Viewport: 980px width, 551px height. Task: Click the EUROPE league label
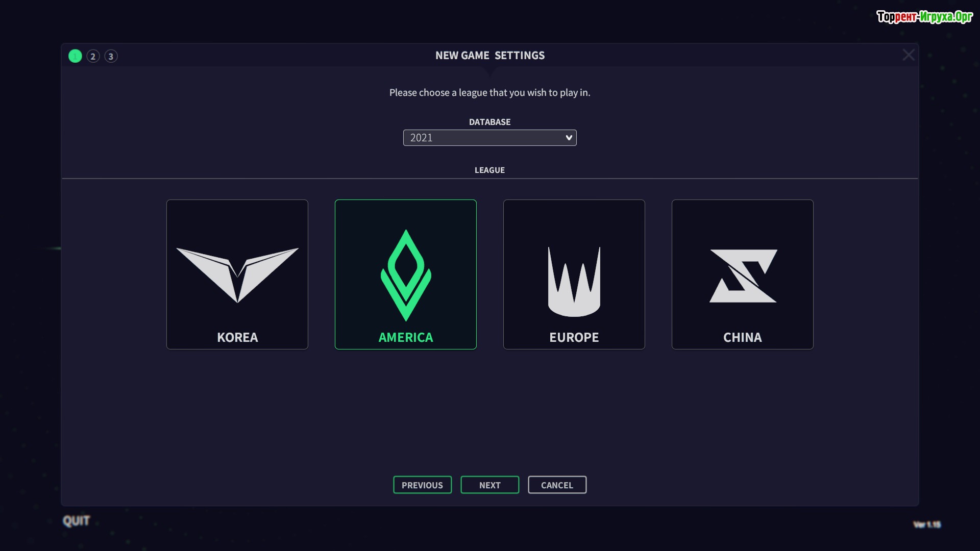574,337
